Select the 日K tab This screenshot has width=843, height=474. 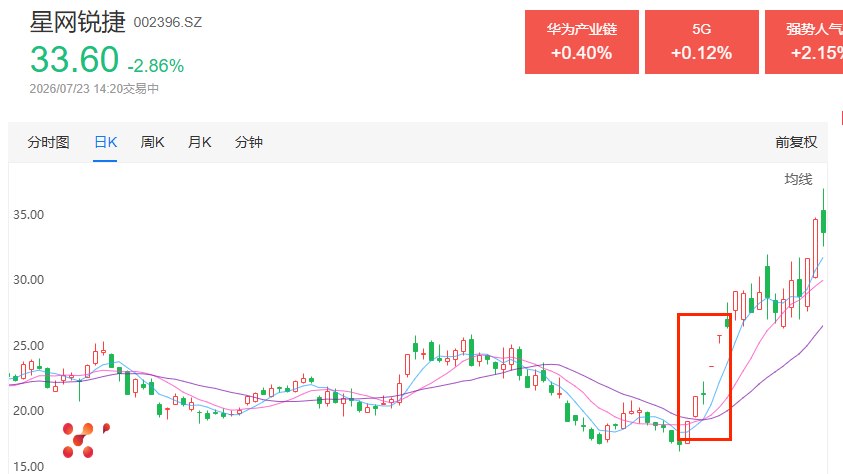click(105, 142)
